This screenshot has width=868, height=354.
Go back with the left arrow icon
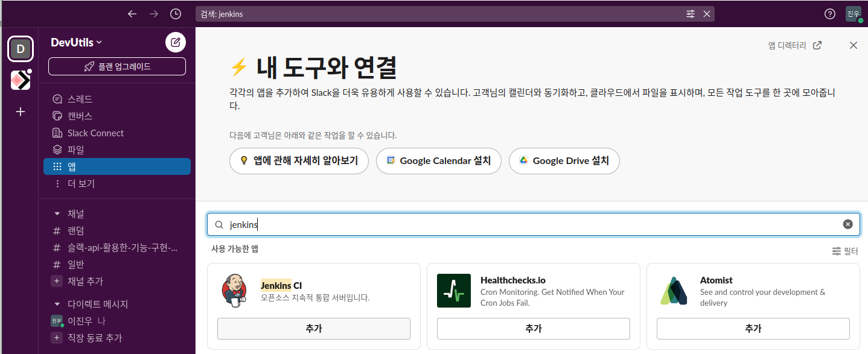132,14
